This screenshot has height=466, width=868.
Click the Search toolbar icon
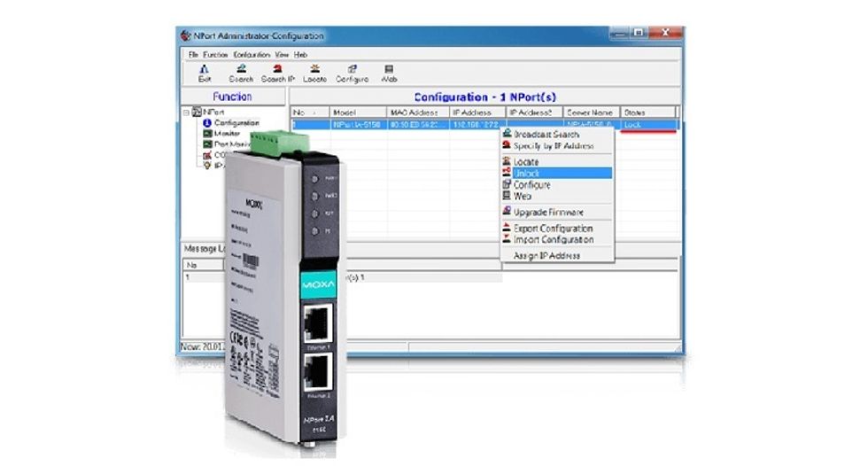(x=241, y=68)
